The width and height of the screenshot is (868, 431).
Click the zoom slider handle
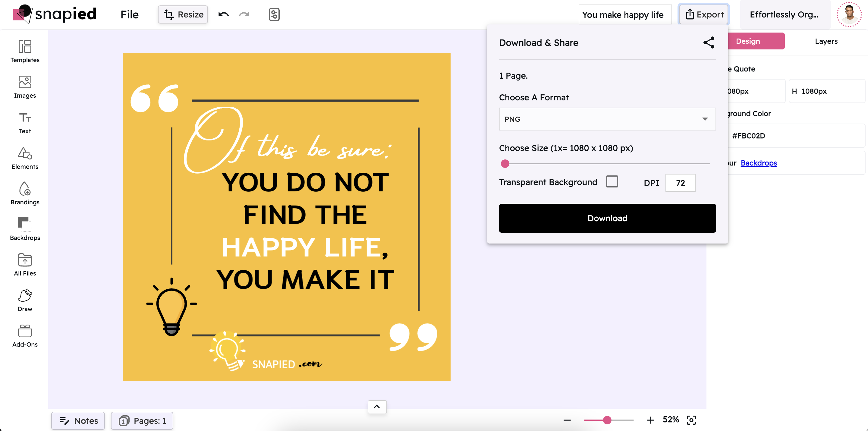tap(607, 420)
